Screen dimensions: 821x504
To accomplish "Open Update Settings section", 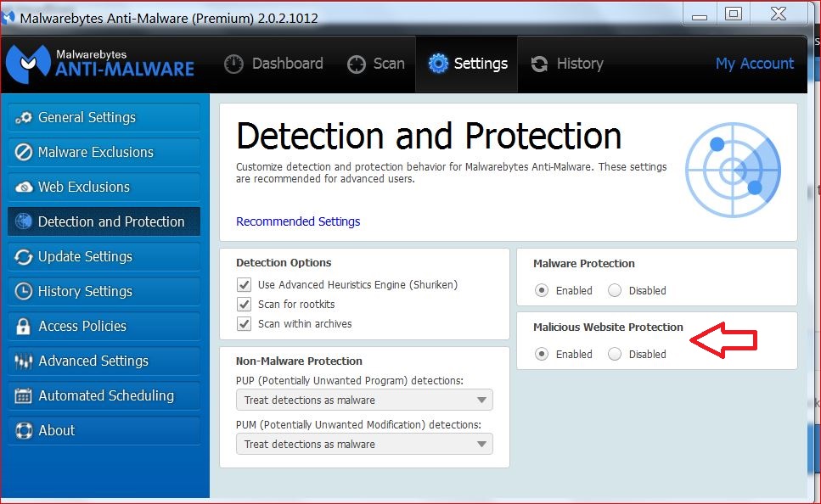I will [104, 256].
